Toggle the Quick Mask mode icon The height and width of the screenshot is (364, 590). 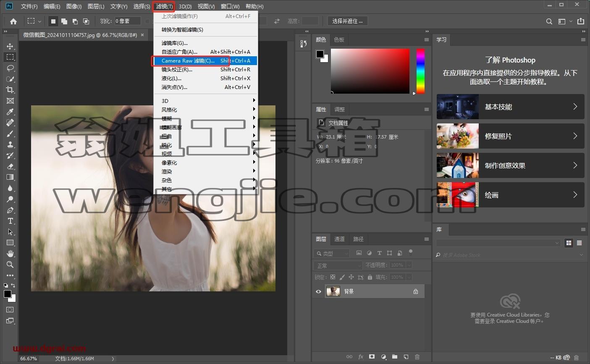point(10,310)
